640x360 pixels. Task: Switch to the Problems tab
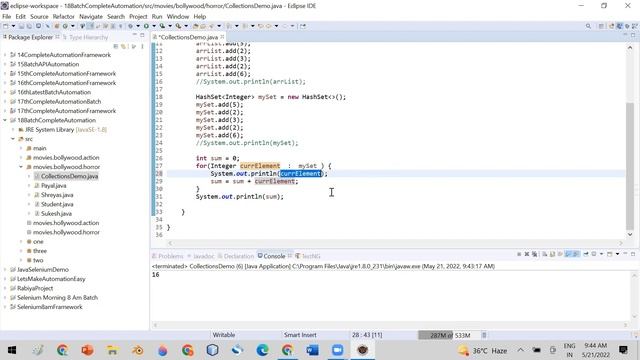pyautogui.click(x=167, y=256)
